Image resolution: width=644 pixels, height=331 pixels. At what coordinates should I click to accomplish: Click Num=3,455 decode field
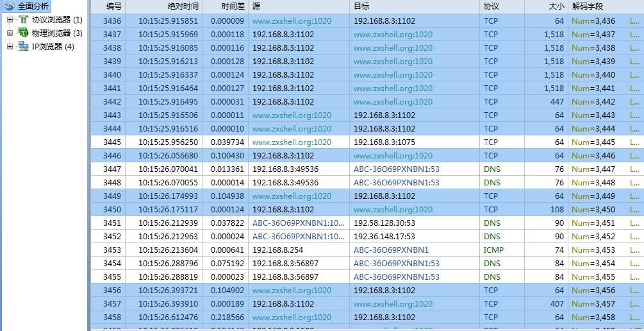[x=593, y=277]
